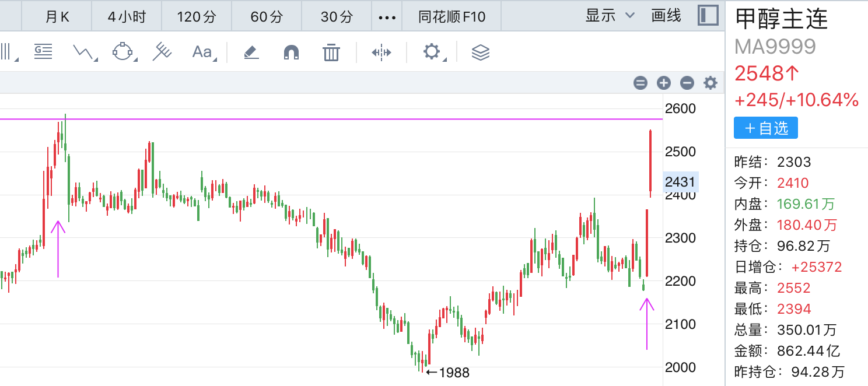Switch to the 月K monthly chart
The width and height of the screenshot is (868, 386).
coord(56,16)
